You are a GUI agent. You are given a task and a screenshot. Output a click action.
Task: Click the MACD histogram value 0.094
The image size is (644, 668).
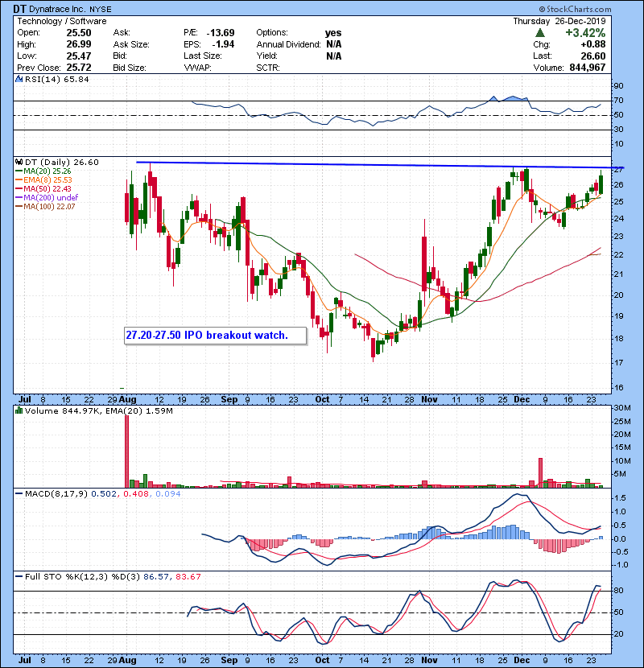coord(168,494)
